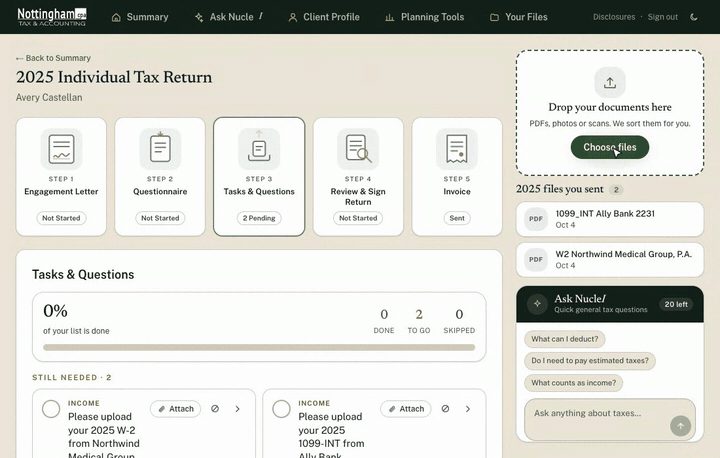Viewport: 720px width, 458px height.
Task: Click the bar chart icon beside Planning Tools
Action: pyautogui.click(x=389, y=17)
